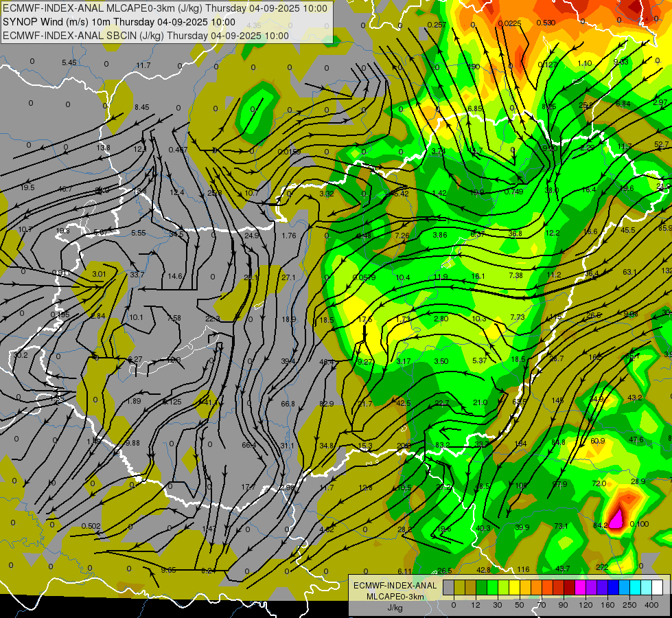
Task: Click the legend tick label '30'
Action: pos(498,605)
